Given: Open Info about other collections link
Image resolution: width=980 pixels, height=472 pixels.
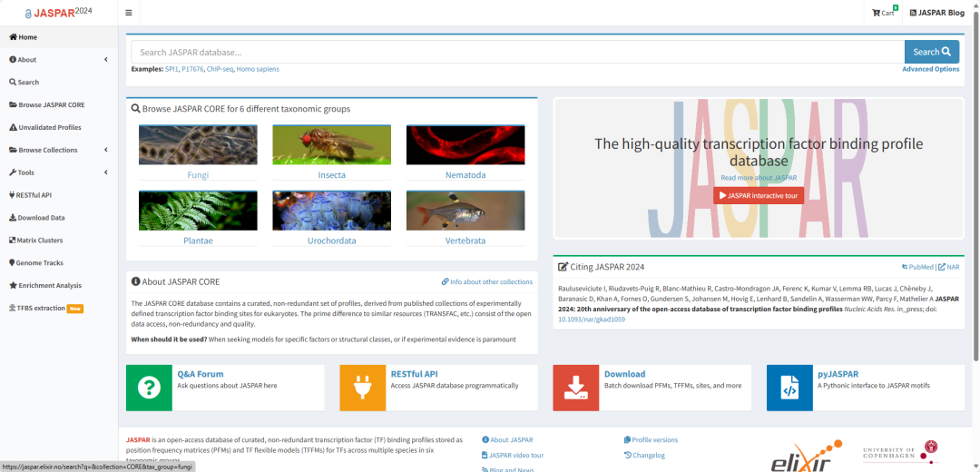Looking at the screenshot, I should pos(487,282).
